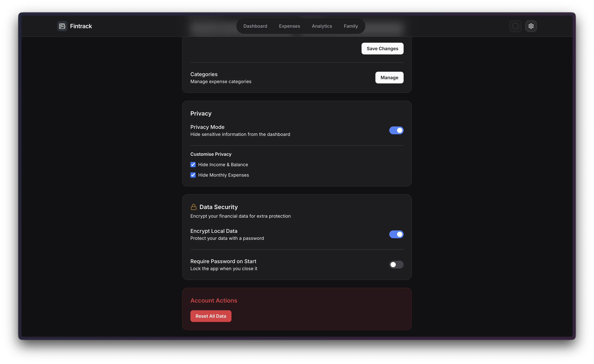The width and height of the screenshot is (594, 364).
Task: Click the Encrypt Local Data label
Action: [214, 231]
